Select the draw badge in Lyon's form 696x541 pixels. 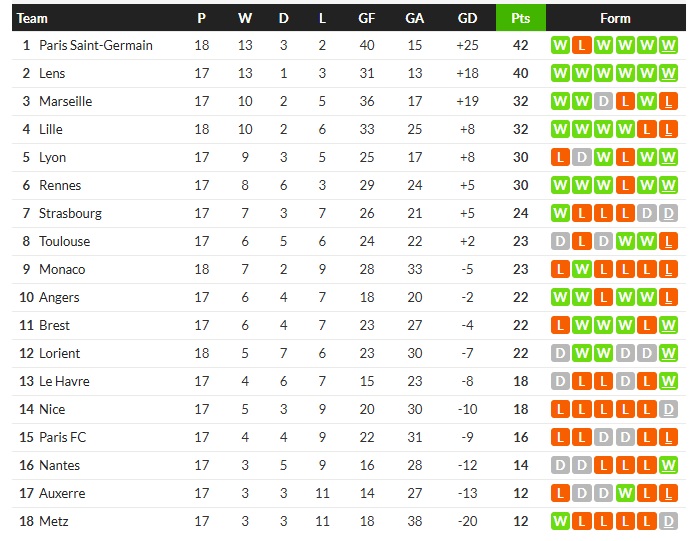pyautogui.click(x=581, y=157)
